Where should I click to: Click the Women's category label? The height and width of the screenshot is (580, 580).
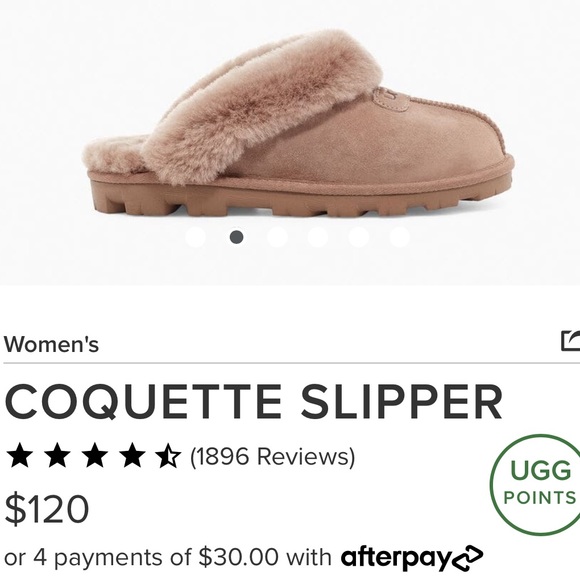(x=51, y=344)
